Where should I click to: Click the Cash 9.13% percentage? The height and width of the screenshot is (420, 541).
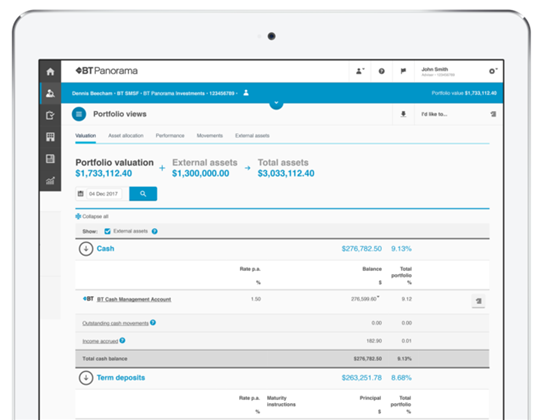(401, 248)
